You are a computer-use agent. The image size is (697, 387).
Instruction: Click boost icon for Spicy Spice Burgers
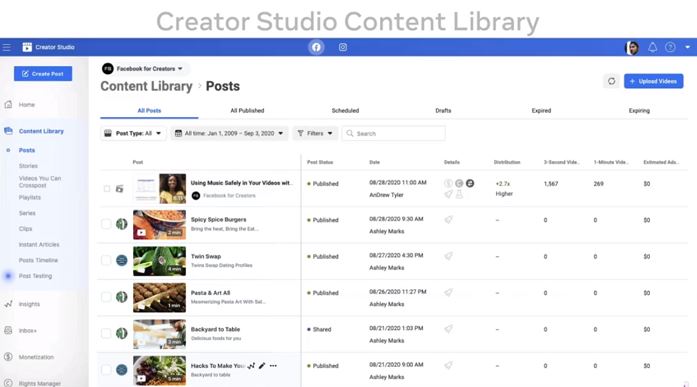click(449, 219)
